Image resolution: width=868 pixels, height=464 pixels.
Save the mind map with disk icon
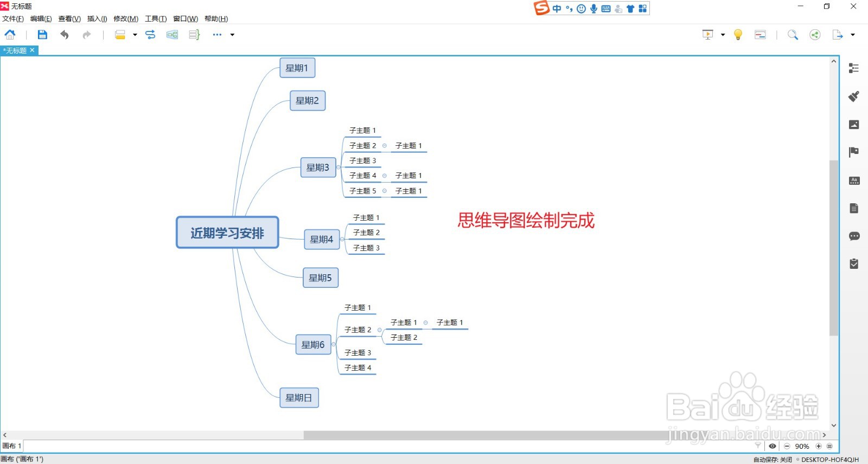[42, 35]
